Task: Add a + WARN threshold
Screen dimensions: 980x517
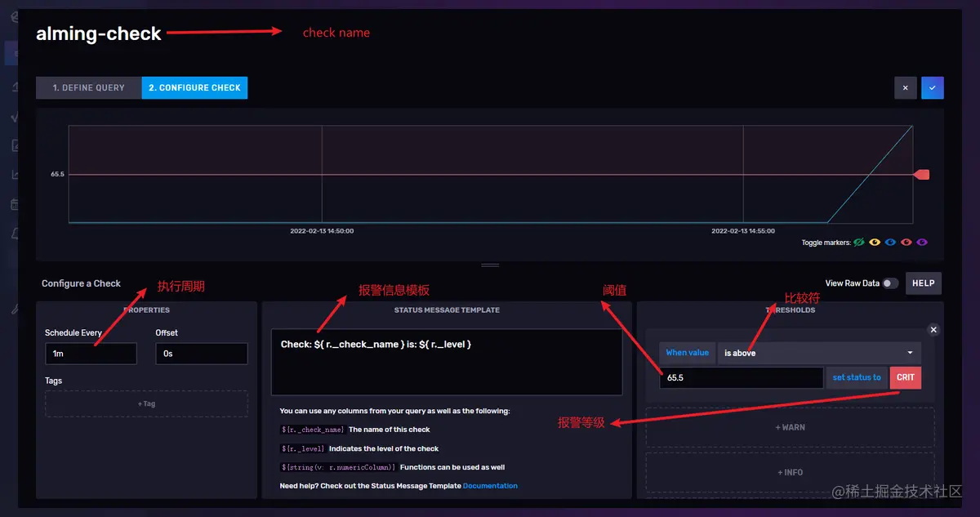Action: 790,427
